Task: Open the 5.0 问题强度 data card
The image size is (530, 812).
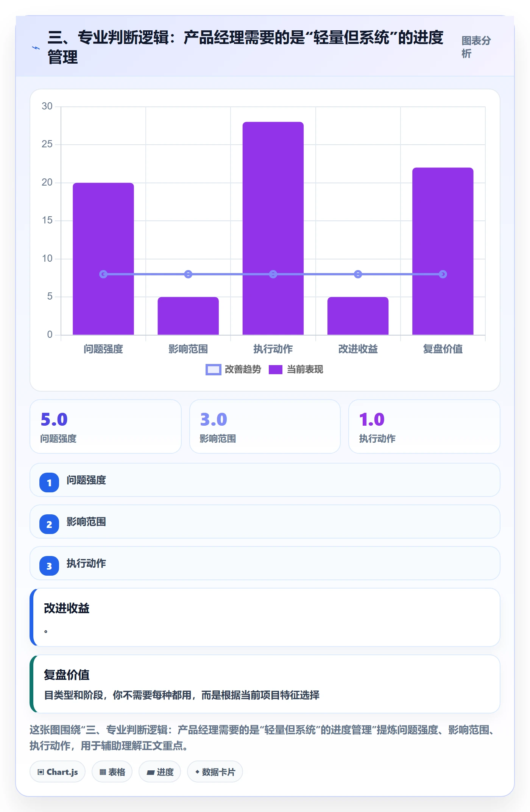Action: tap(106, 426)
